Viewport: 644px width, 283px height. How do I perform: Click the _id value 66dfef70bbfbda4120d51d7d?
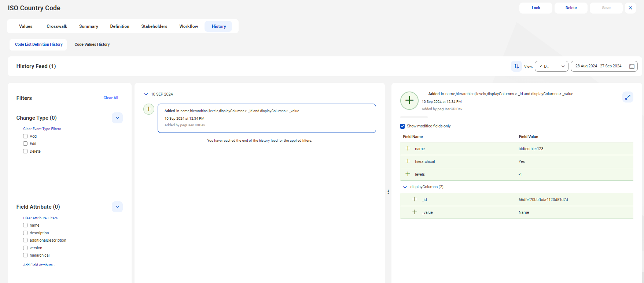(543, 200)
